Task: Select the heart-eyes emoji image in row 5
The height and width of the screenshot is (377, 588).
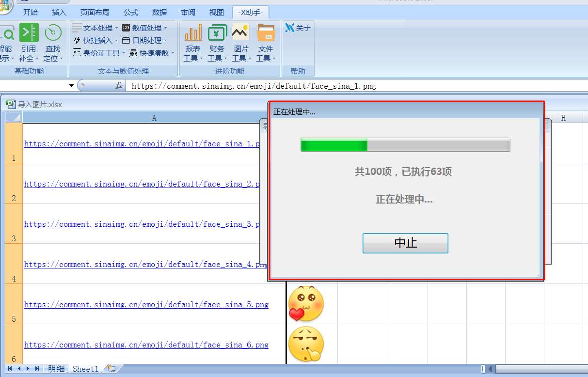Action: tap(305, 304)
